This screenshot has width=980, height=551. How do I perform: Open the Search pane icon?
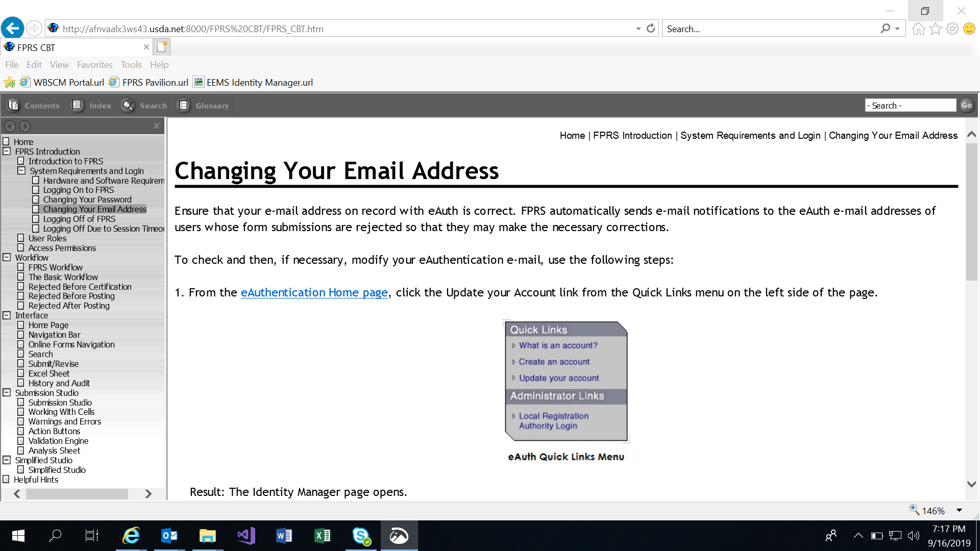click(128, 106)
